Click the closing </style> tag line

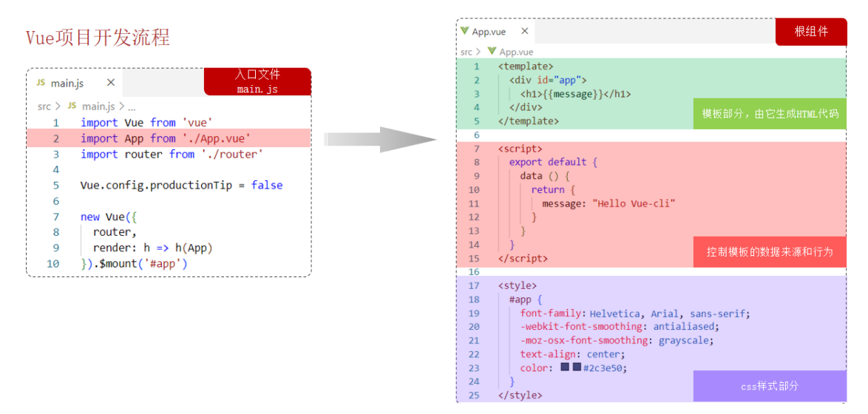pyautogui.click(x=520, y=396)
